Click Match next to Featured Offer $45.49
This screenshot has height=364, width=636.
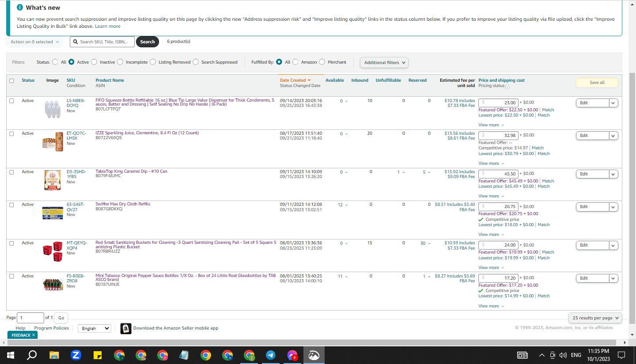548,181
